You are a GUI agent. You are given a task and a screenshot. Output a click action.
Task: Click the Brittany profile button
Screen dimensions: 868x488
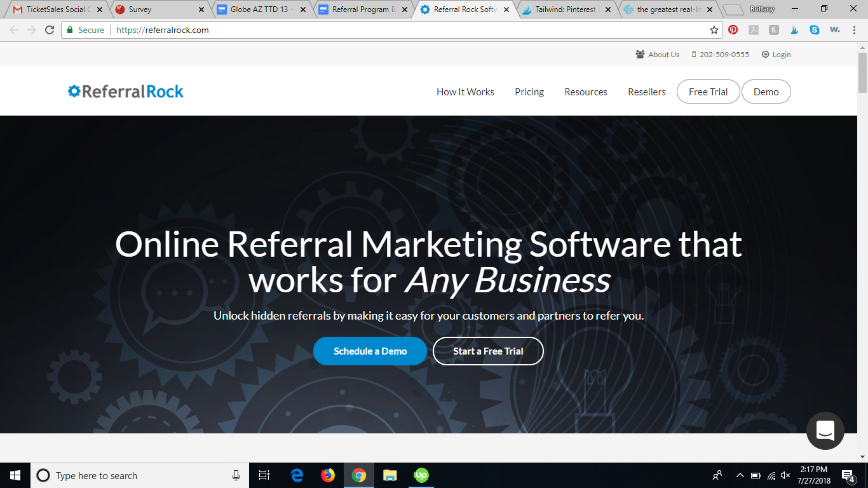click(x=762, y=9)
